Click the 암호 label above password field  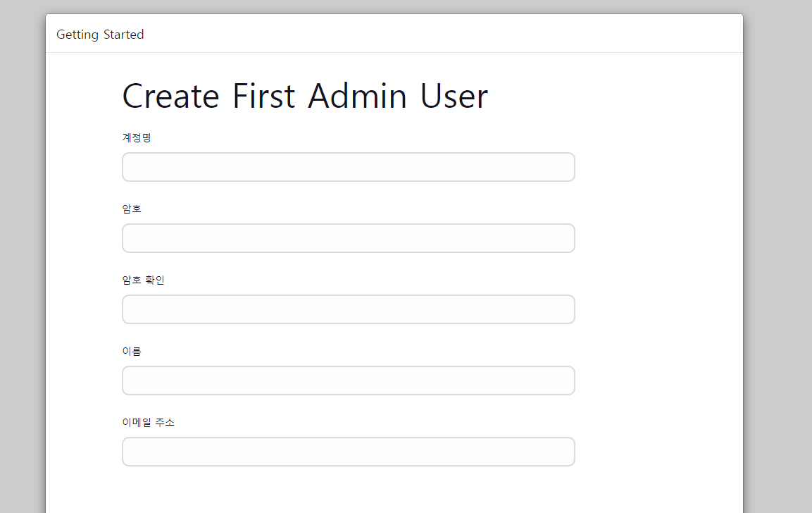click(x=132, y=209)
